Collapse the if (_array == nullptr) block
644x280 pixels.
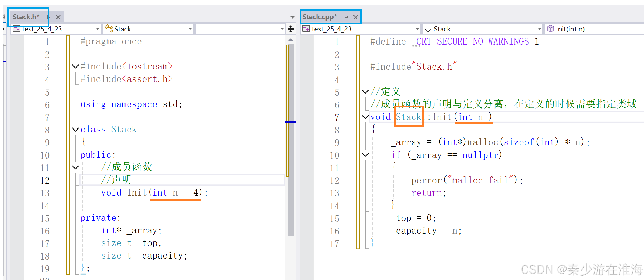click(x=365, y=155)
